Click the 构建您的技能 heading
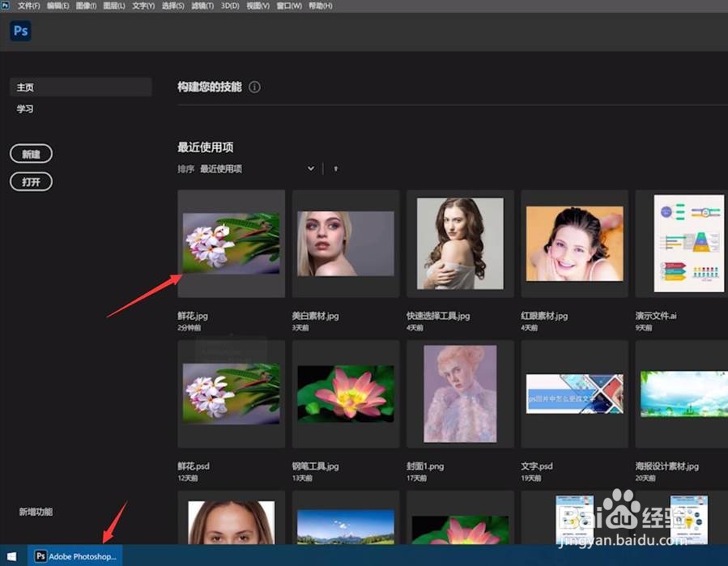Viewport: 728px width, 566px height. click(210, 87)
